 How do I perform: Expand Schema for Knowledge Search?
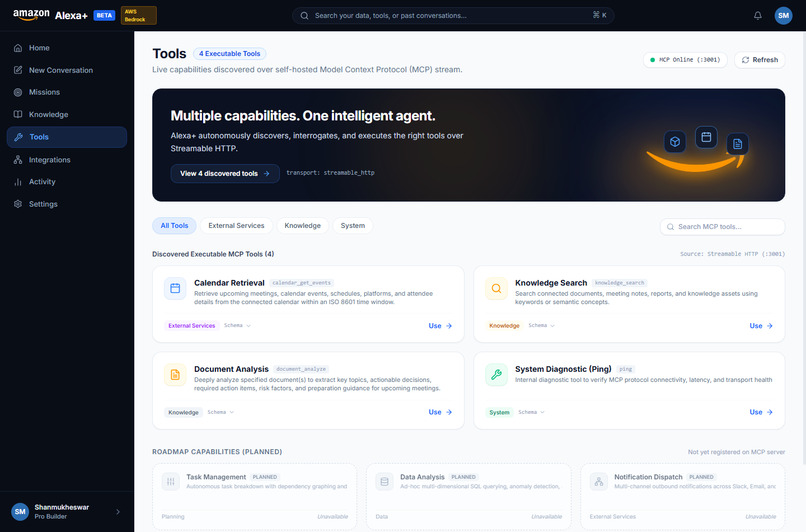coord(541,325)
